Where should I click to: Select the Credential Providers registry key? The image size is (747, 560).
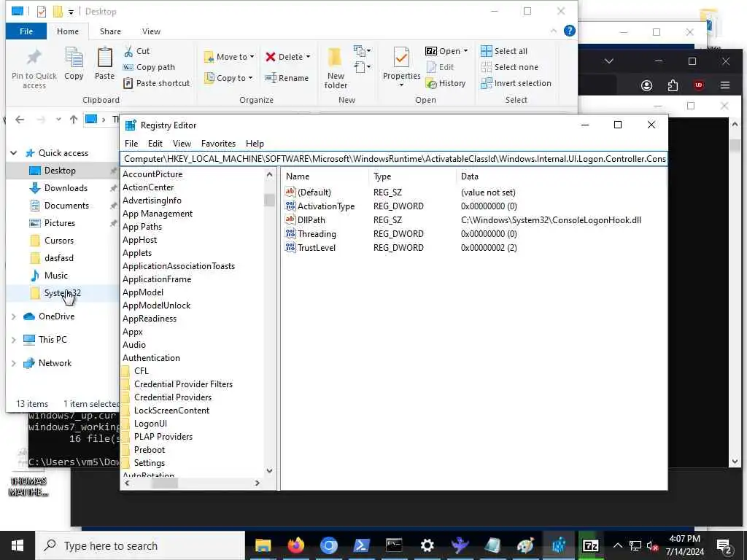click(172, 397)
